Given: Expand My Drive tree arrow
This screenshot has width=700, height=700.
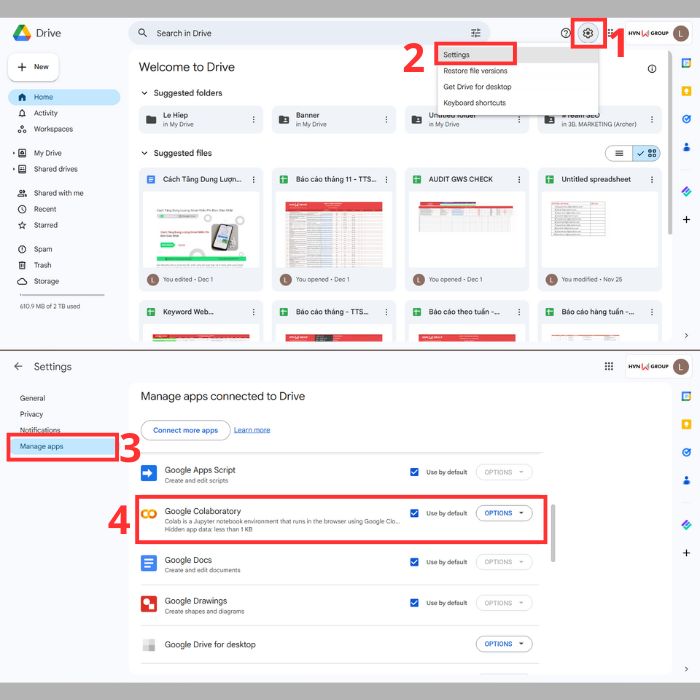Looking at the screenshot, I should [x=13, y=153].
